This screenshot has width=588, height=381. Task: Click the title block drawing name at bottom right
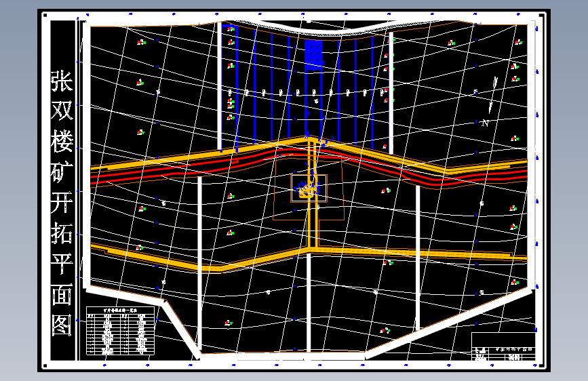pyautogui.click(x=513, y=349)
